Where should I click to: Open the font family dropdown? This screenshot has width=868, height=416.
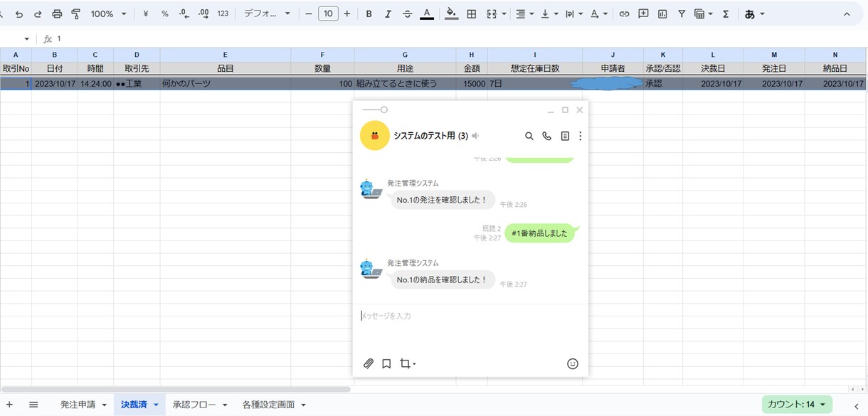(x=268, y=14)
